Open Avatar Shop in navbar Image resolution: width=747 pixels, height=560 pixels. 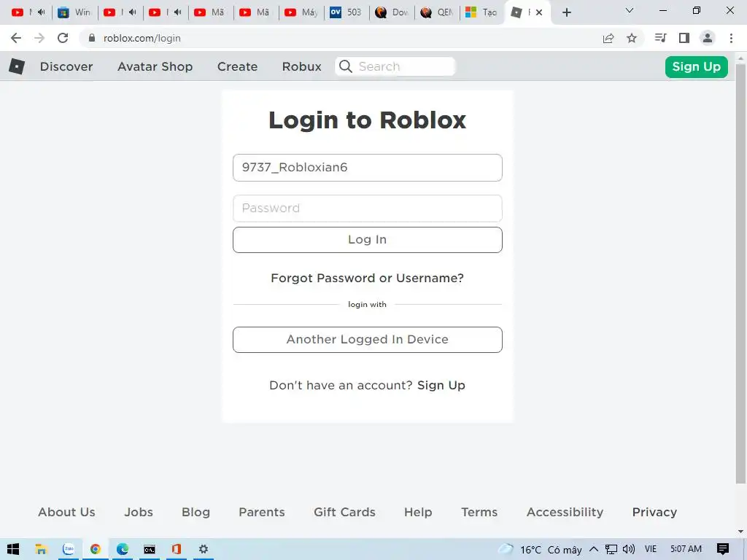[x=155, y=66]
